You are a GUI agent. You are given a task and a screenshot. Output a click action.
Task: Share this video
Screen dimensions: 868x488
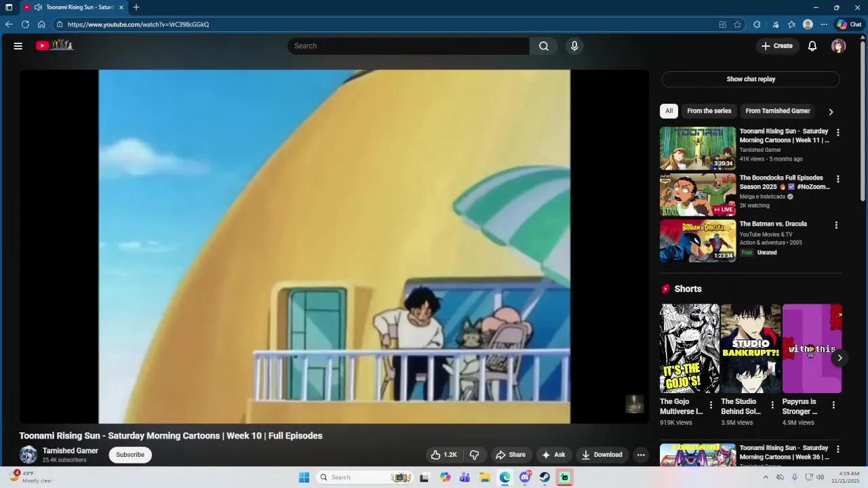pos(511,455)
